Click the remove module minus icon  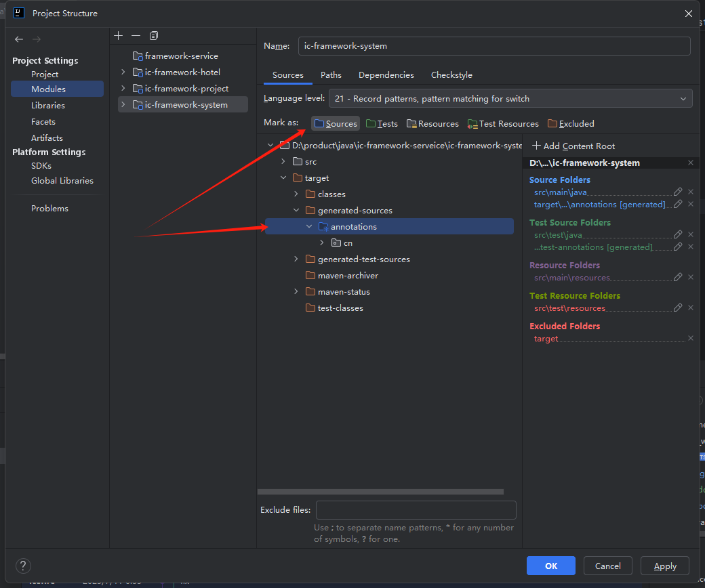tap(136, 35)
